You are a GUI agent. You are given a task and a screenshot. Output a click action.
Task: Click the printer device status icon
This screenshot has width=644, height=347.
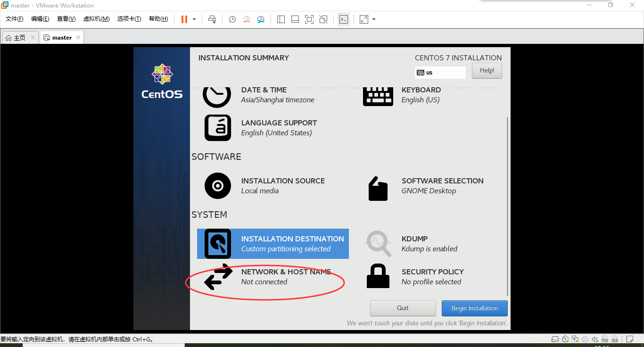point(585,339)
